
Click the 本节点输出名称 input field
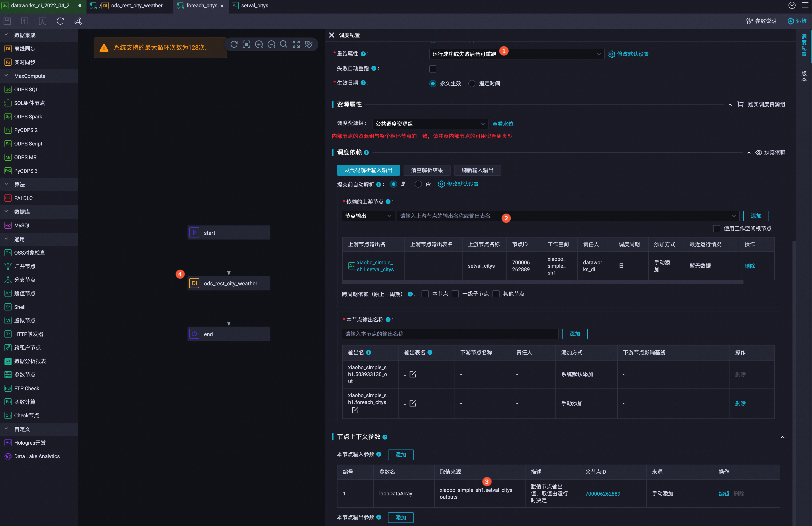(x=450, y=334)
